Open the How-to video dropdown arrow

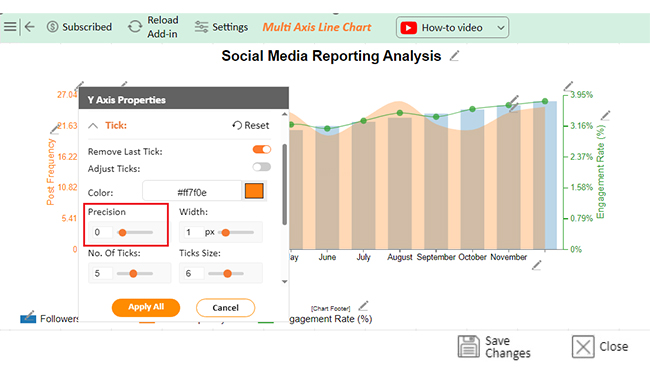click(x=501, y=28)
